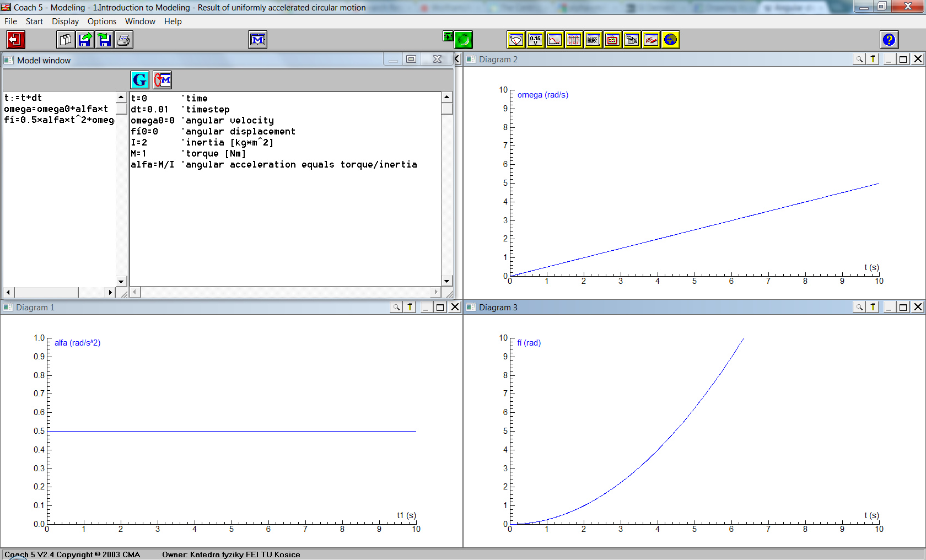Toggle the pin on Diagram 3

[873, 307]
